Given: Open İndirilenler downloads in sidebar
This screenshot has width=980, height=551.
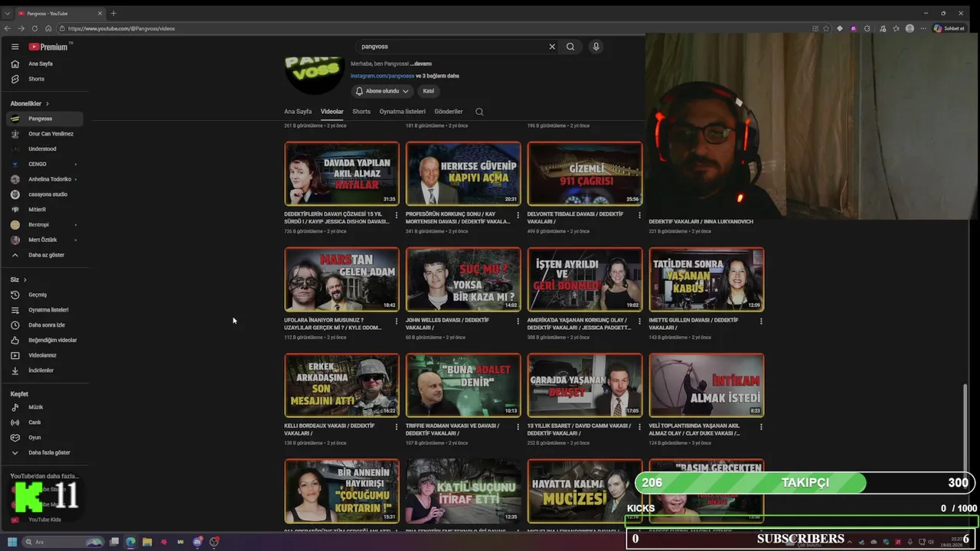Looking at the screenshot, I should coord(44,370).
